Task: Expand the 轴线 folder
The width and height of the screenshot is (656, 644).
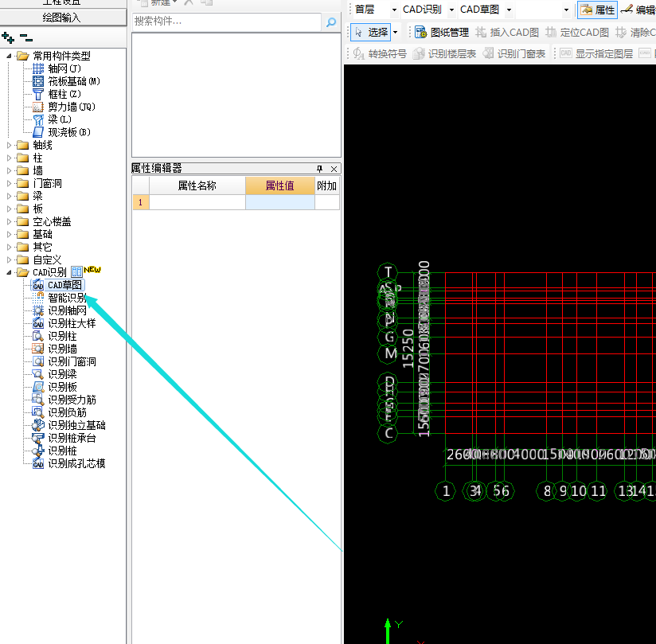Action: pyautogui.click(x=9, y=145)
